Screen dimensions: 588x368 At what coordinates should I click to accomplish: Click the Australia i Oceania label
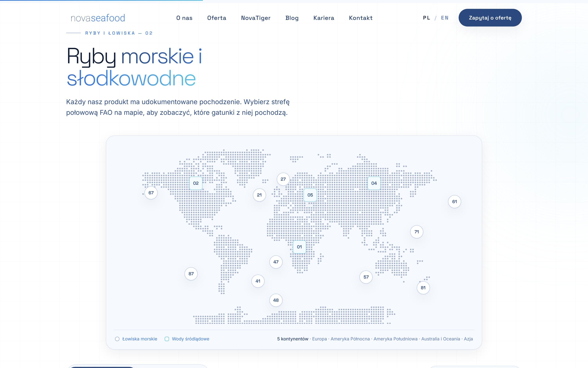pyautogui.click(x=441, y=339)
